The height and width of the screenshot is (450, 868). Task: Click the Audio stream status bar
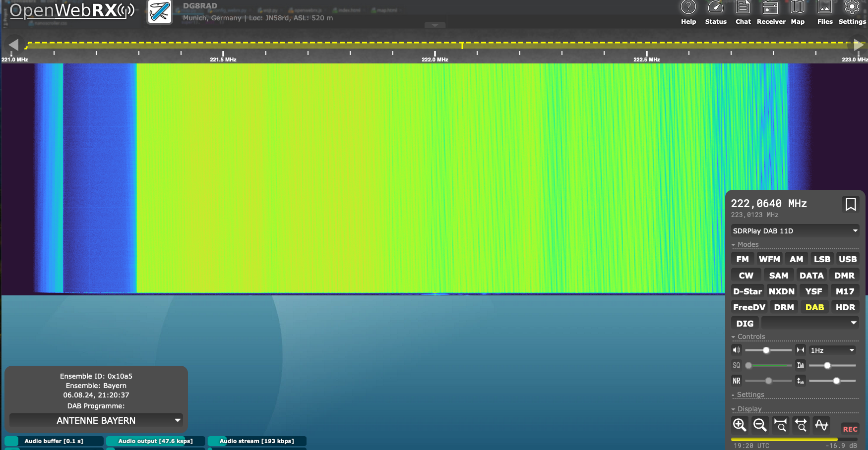(x=257, y=441)
